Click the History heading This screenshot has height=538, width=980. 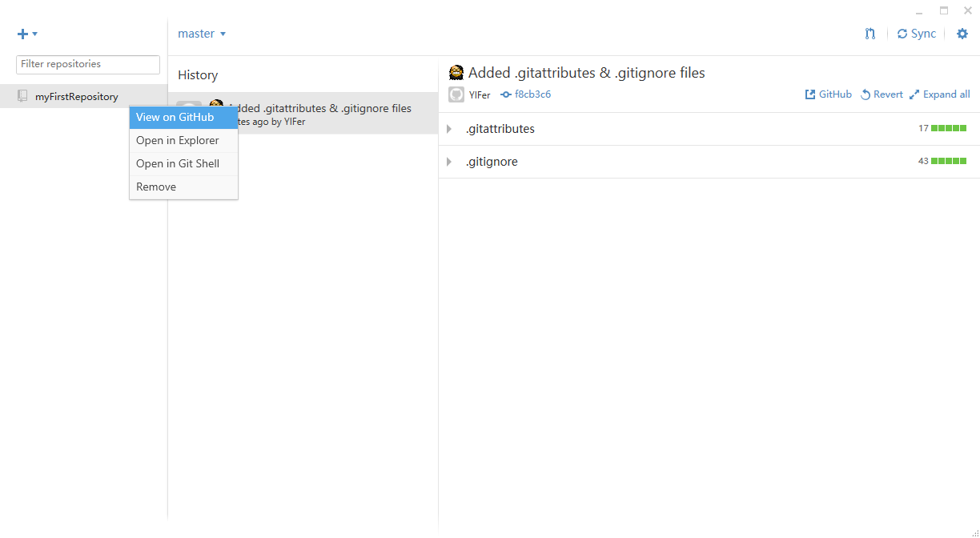point(198,75)
